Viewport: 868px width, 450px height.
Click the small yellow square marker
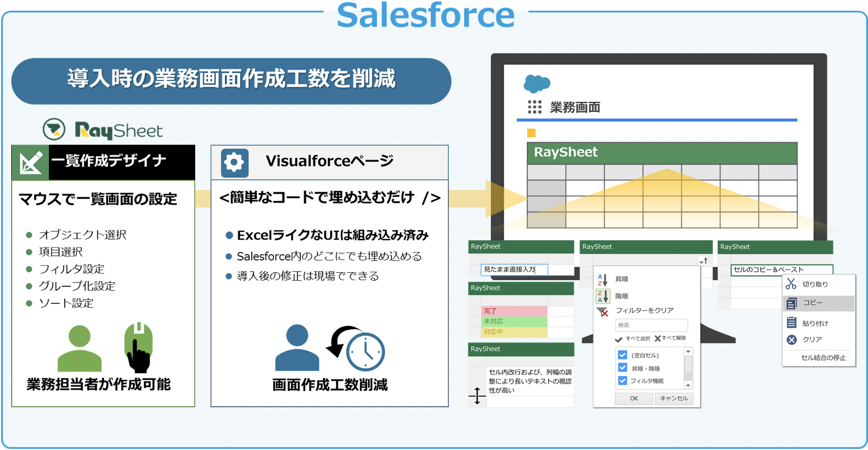pos(531,133)
